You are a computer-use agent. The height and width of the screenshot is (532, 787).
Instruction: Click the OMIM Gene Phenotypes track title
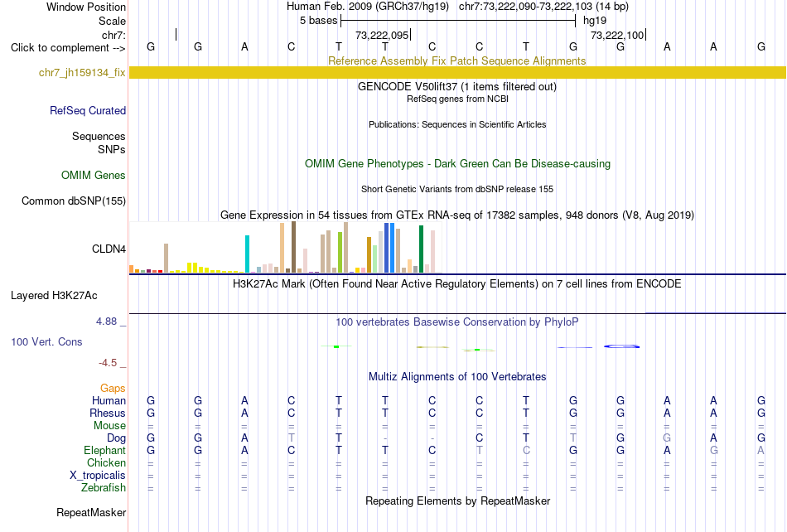457,163
